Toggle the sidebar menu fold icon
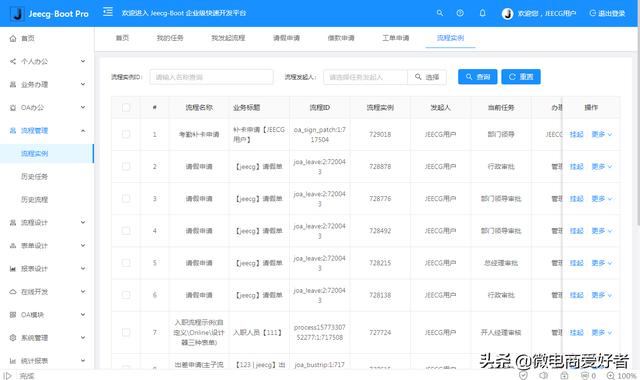This screenshot has height=380, width=640. (108, 12)
